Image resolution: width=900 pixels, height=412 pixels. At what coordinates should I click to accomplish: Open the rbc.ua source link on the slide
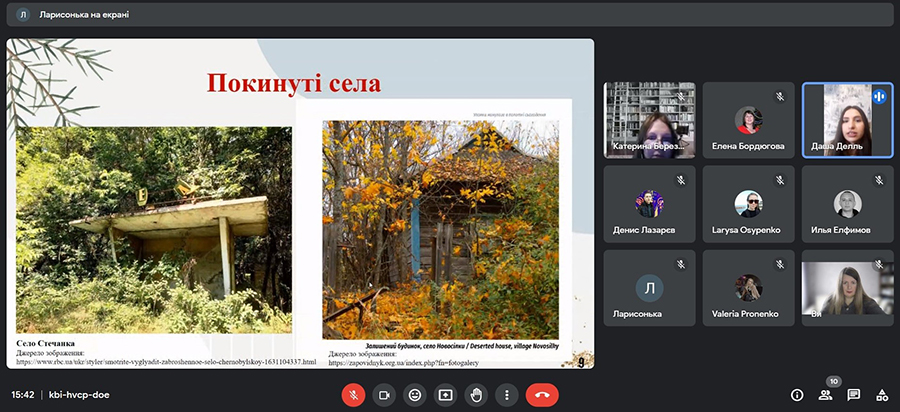tap(166, 362)
